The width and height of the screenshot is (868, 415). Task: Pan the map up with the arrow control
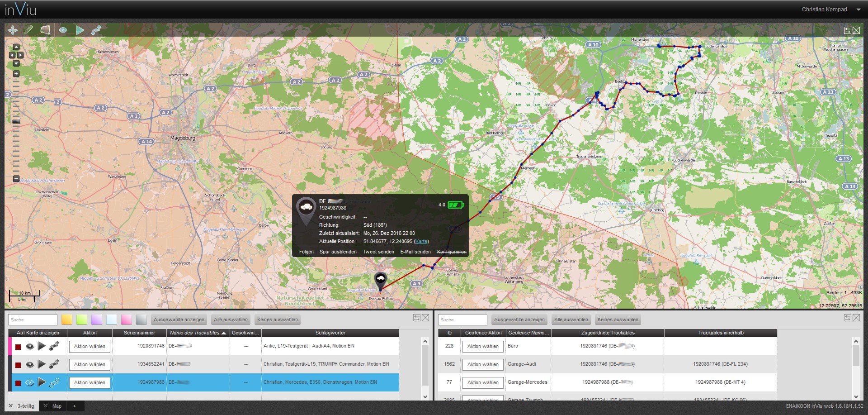pos(16,47)
